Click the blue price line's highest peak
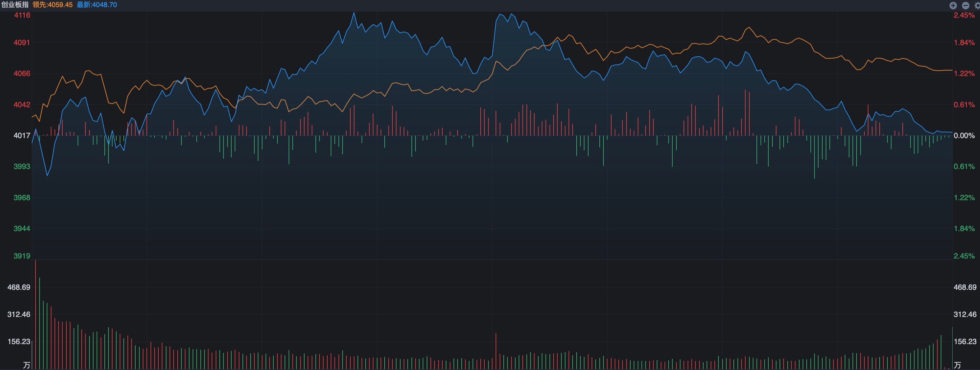980x370 pixels. [354, 13]
